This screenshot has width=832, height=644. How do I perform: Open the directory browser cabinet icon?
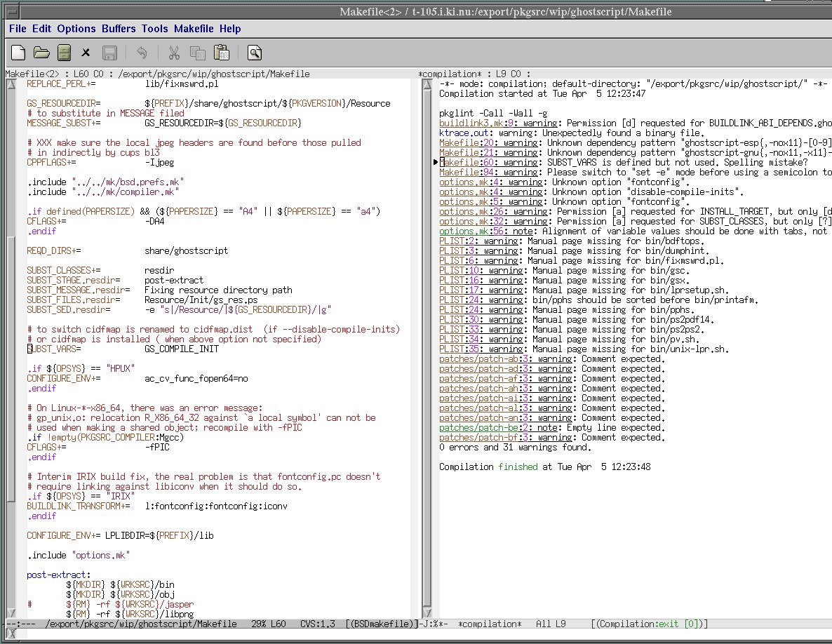click(65, 53)
